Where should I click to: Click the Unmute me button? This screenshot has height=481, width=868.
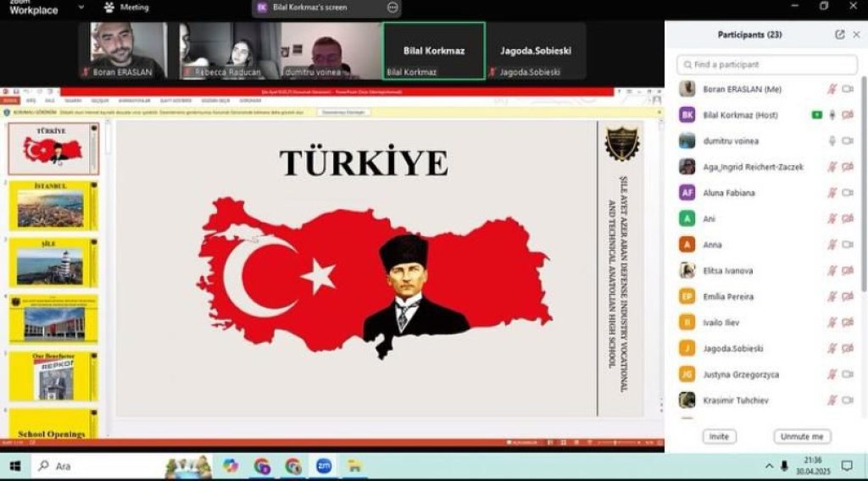tap(801, 437)
